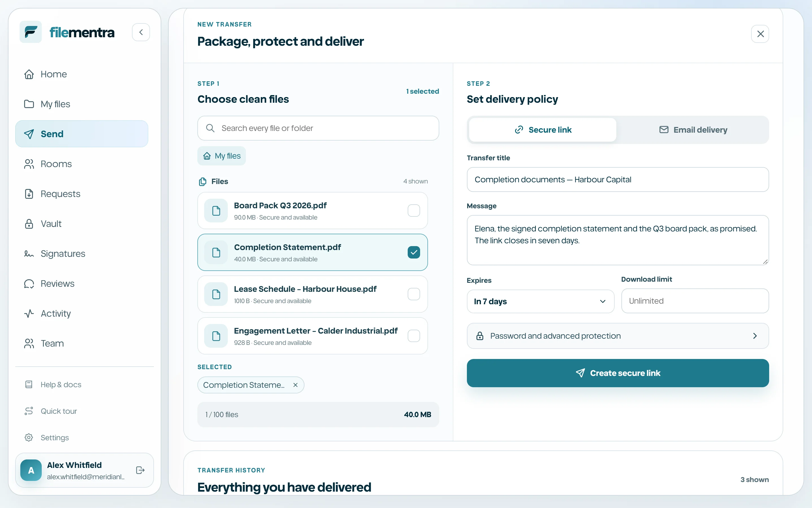Expand Password and advanced protection

[x=618, y=336]
